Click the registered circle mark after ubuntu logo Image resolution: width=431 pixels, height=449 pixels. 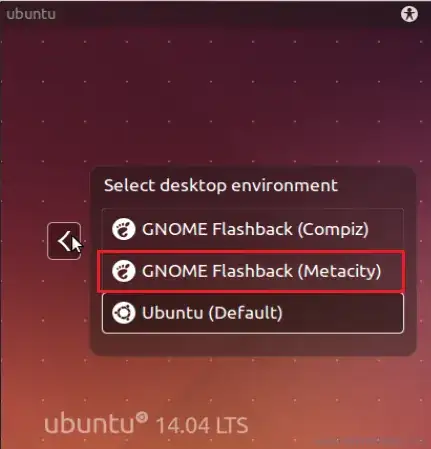142,417
